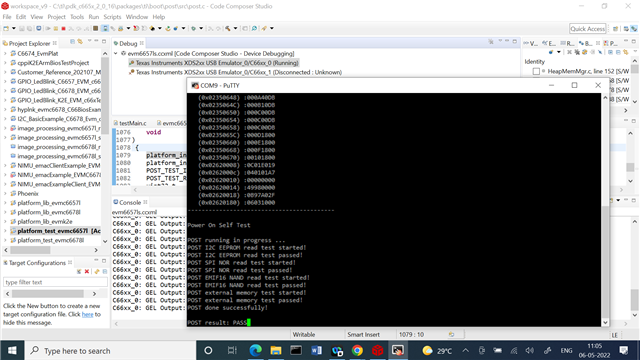Click the Build hammer icon
The width and height of the screenshot is (640, 360).
tap(228, 29)
